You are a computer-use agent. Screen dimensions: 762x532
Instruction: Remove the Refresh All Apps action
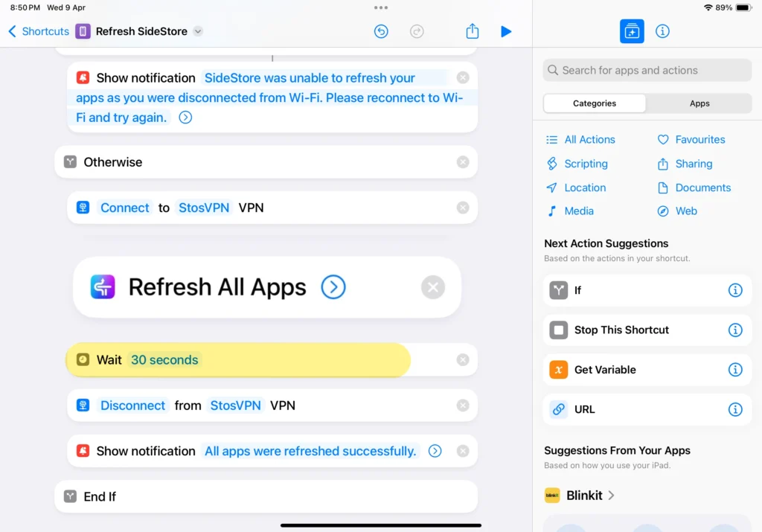coord(432,287)
